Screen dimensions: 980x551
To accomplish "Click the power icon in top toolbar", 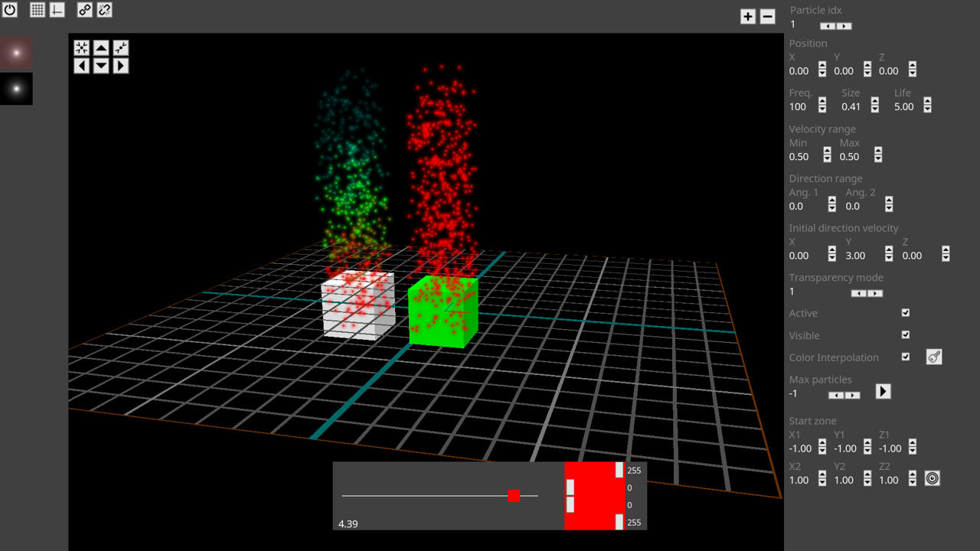I will pyautogui.click(x=11, y=10).
